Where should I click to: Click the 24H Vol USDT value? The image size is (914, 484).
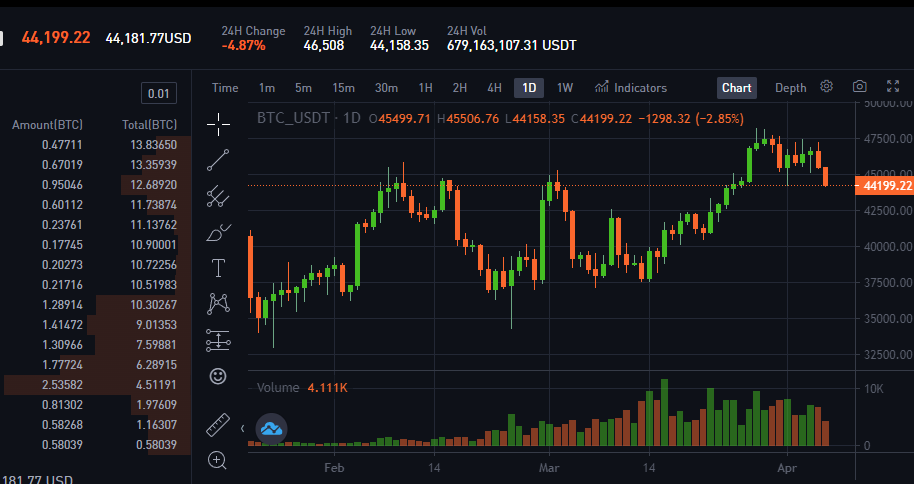click(512, 45)
